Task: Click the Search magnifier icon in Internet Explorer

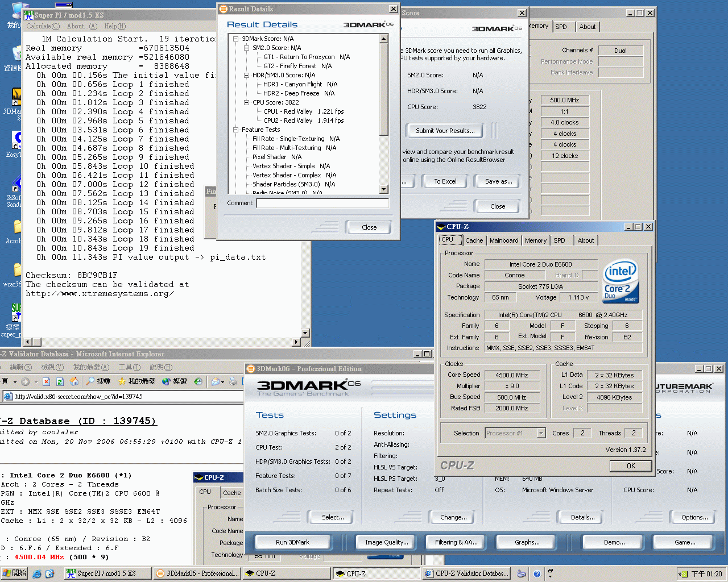Action: point(90,381)
